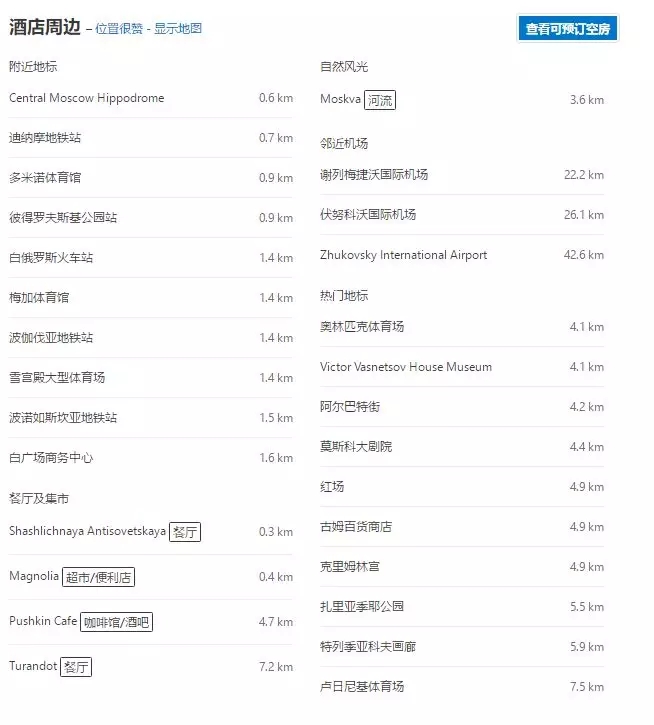654x725 pixels.
Task: Click the 白俄罗斯火车站 entry
Action: [51, 258]
